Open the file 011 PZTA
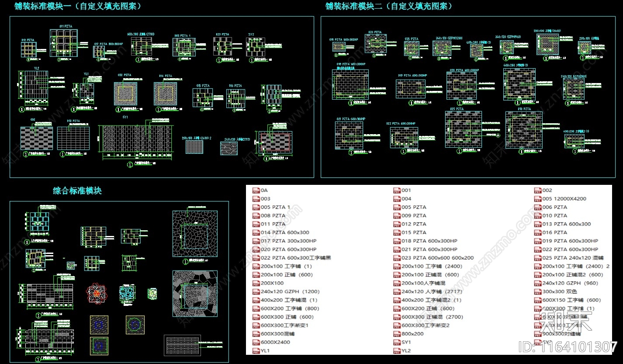Viewport: 623px width, 364px height. coord(269,224)
